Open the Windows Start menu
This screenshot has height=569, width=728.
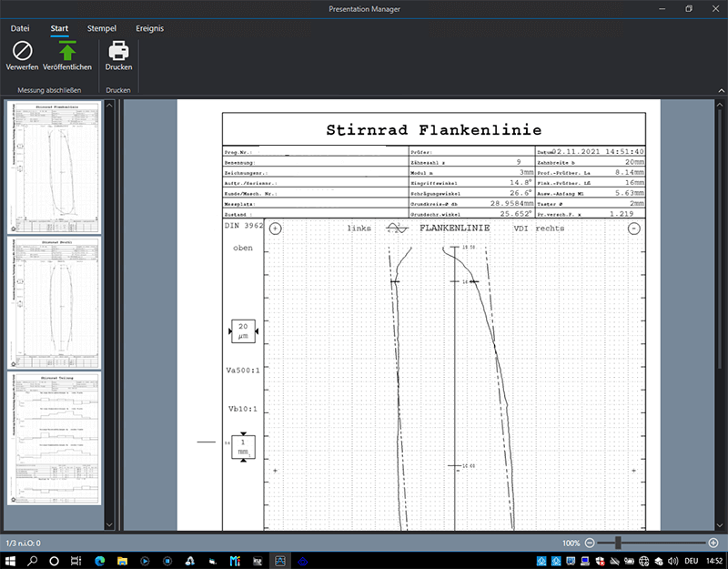point(10,561)
